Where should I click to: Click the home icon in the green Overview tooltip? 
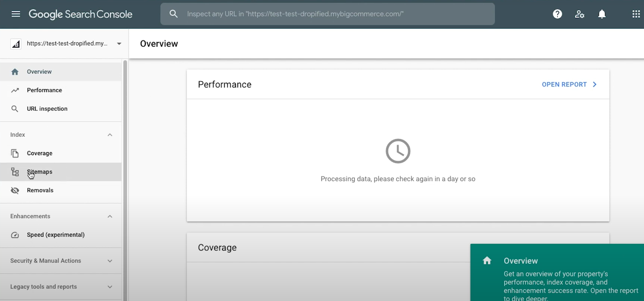[x=487, y=260]
